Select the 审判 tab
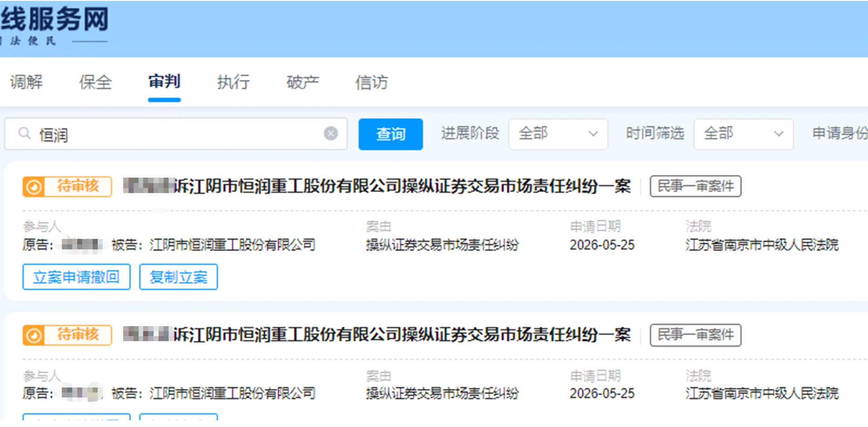Viewport: 868px width, 427px height. 164,82
